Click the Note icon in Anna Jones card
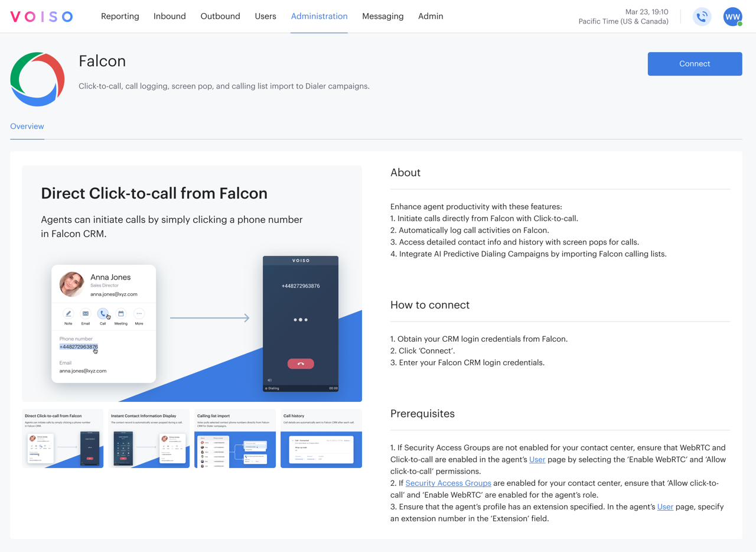Image resolution: width=756 pixels, height=552 pixels. click(x=68, y=314)
